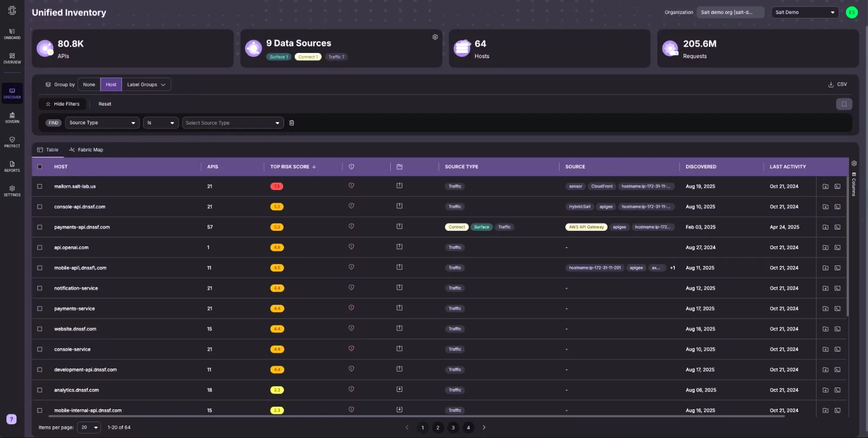Viewport: 868px width, 438px height.
Task: Remove the filter using the trash icon
Action: 291,123
